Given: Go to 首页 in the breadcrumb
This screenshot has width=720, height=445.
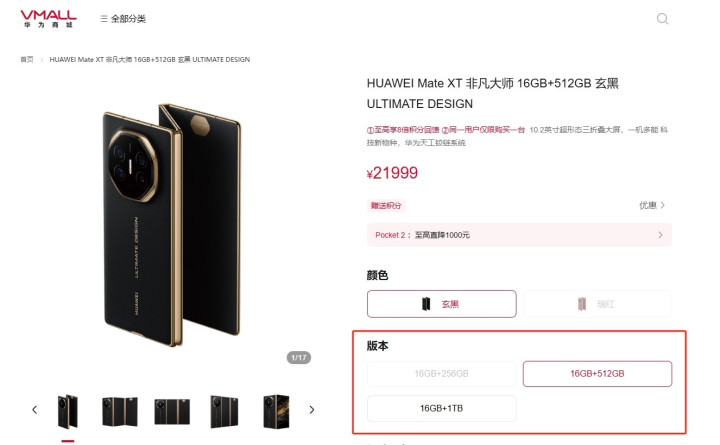Looking at the screenshot, I should (x=27, y=59).
